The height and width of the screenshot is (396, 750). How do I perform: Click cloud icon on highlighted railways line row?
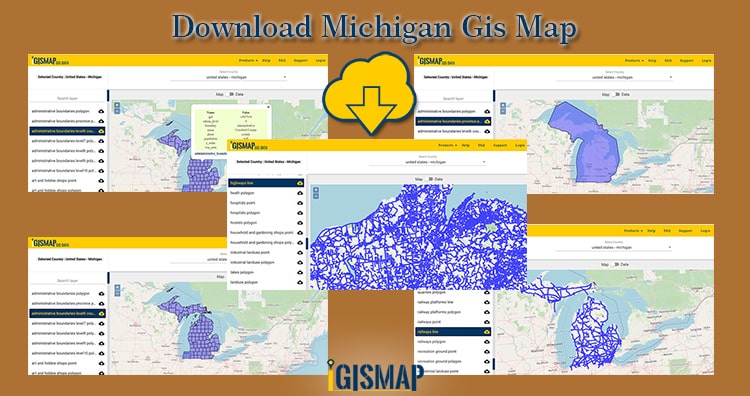tap(487, 332)
